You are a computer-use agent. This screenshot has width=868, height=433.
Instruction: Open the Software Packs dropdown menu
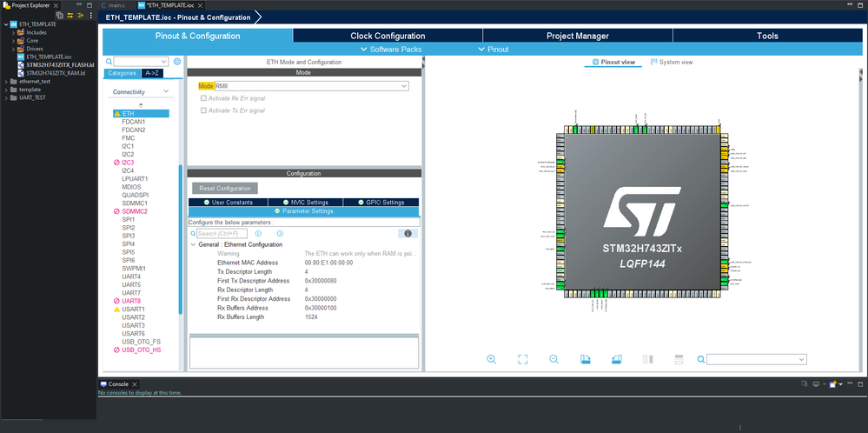click(391, 50)
